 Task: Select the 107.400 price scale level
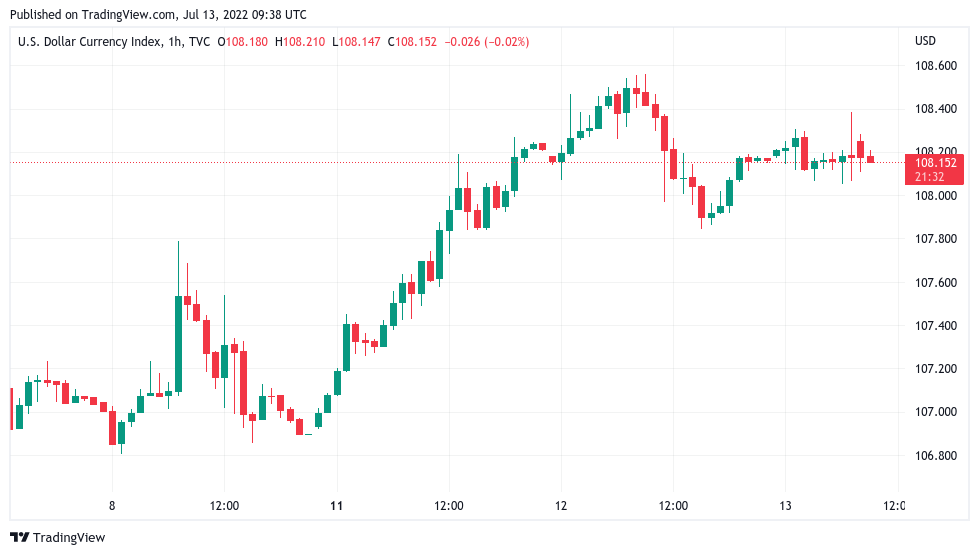click(936, 326)
